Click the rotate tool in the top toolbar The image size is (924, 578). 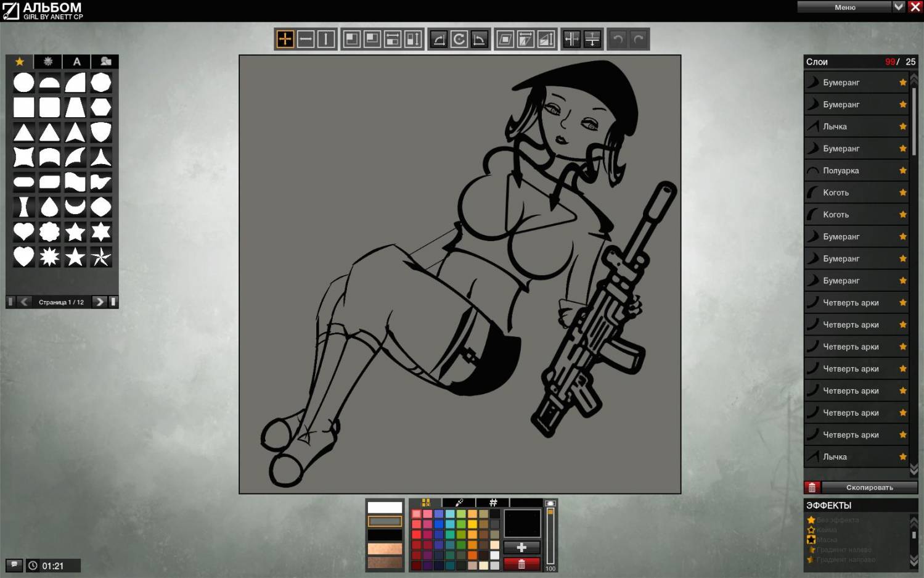coord(459,39)
